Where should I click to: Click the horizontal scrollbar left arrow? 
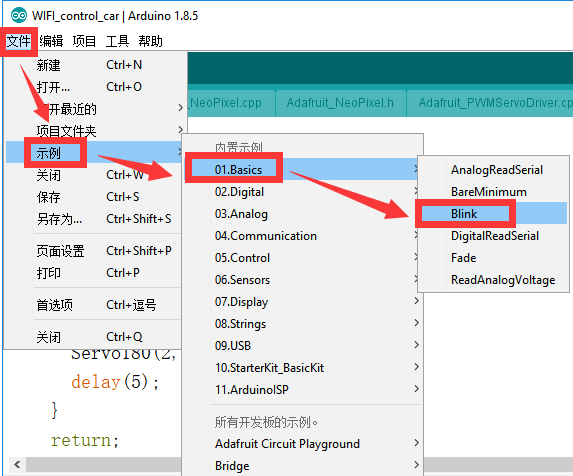tap(17, 464)
